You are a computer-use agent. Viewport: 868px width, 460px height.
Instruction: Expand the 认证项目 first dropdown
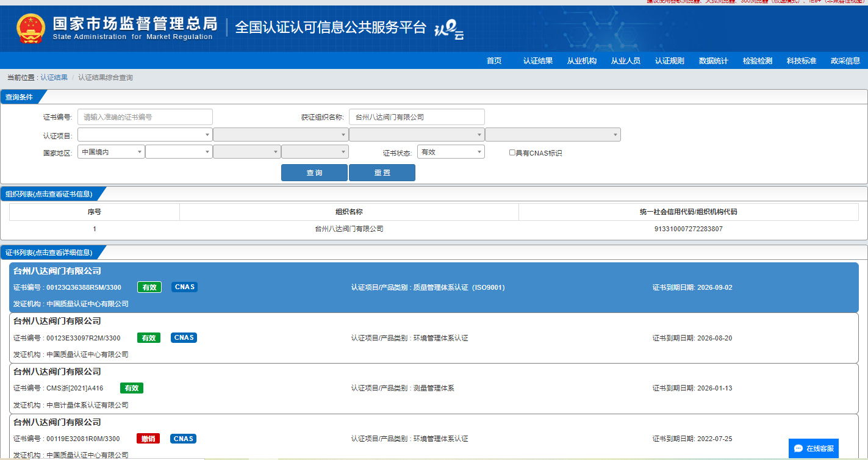click(145, 135)
